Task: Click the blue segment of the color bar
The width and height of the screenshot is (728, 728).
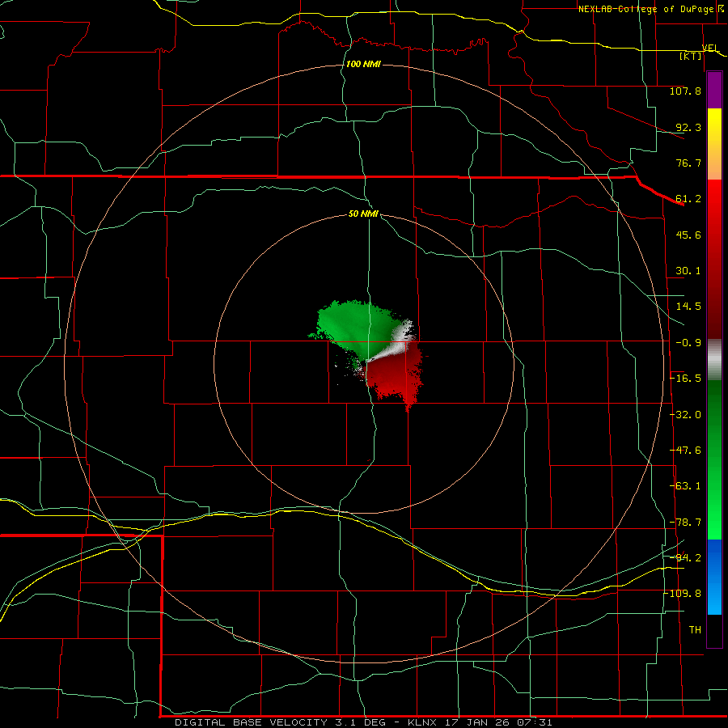Action: pos(714,577)
